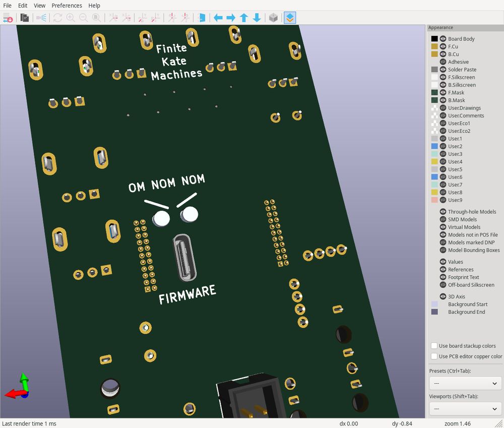Click 'Last render time 1 ms' status text

point(29,423)
